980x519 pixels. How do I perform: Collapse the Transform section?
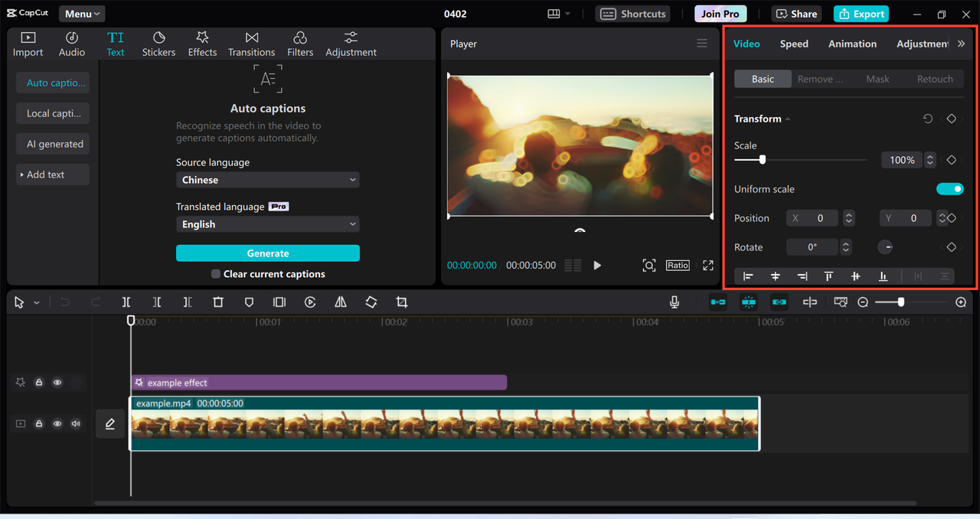788,119
